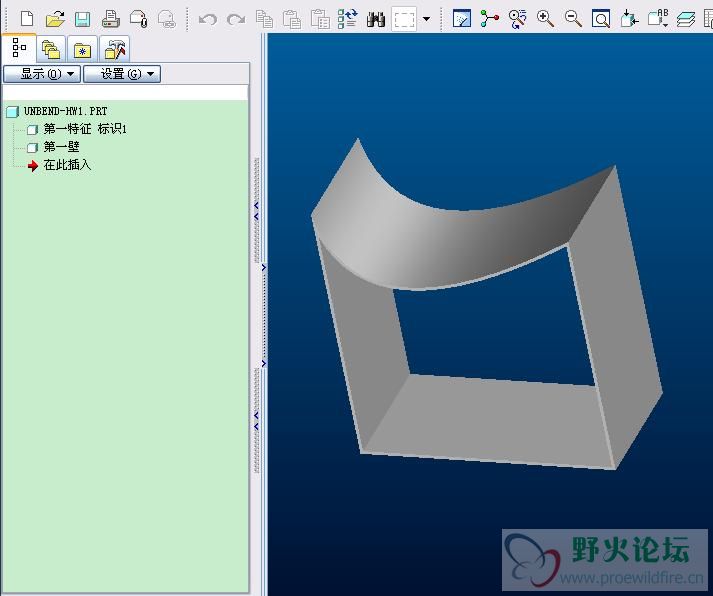Switch to the Connections navigator tab
The image size is (713, 596).
tap(115, 50)
